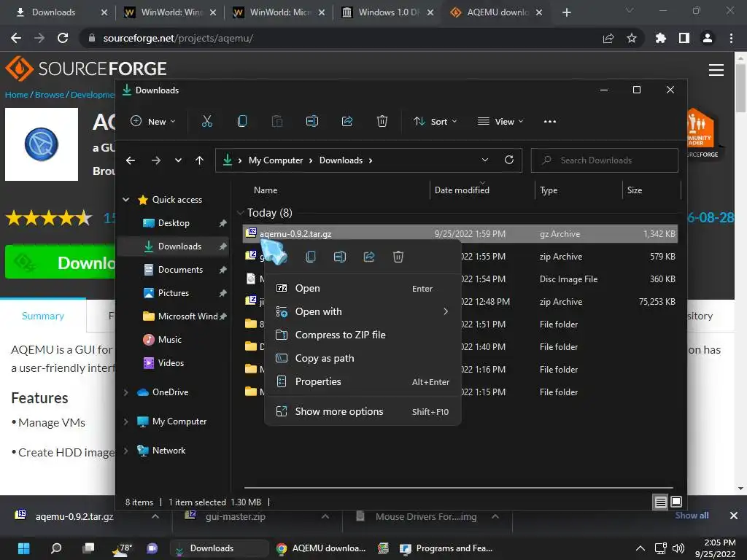Click the Rename icon in context menu

(340, 257)
